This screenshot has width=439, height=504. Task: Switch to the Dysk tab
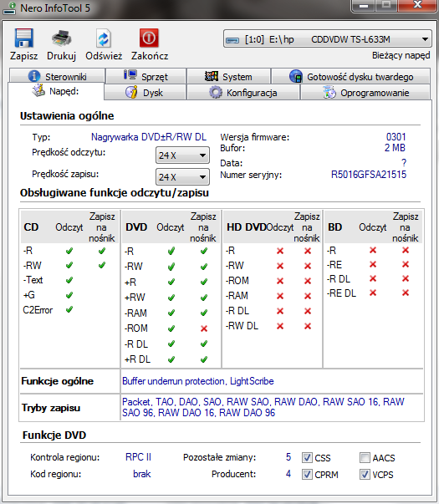tap(145, 93)
